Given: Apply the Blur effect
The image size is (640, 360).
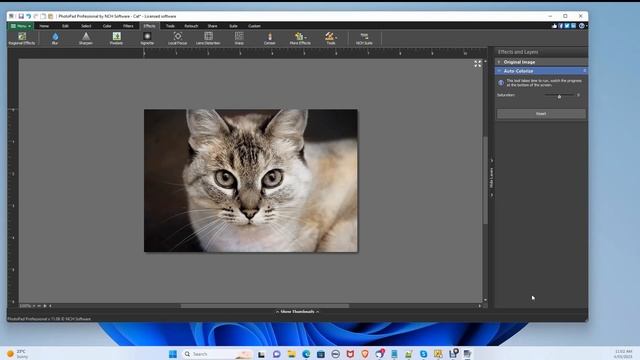Looking at the screenshot, I should click(55, 38).
